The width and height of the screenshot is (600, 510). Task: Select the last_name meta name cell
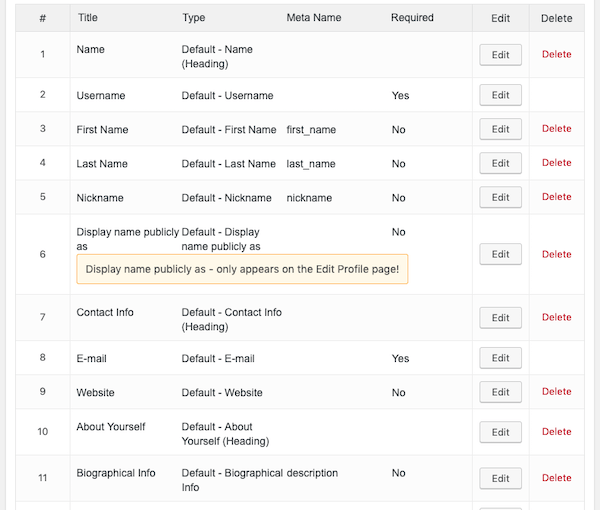click(x=311, y=164)
